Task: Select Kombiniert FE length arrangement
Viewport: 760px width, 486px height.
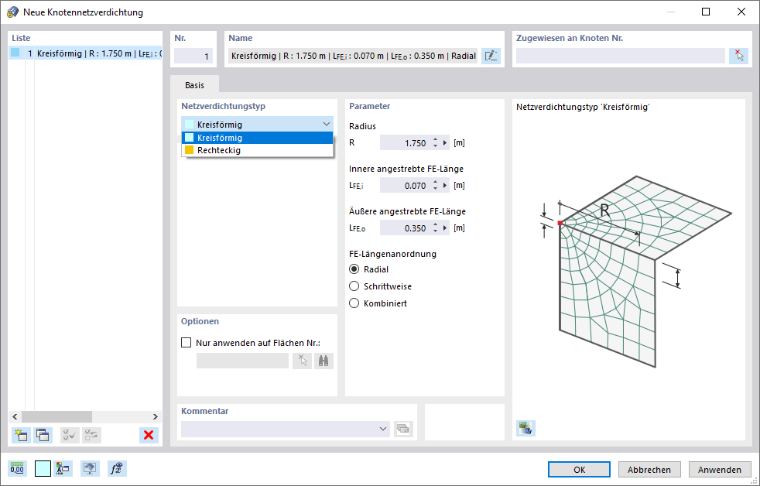Action: (x=354, y=303)
